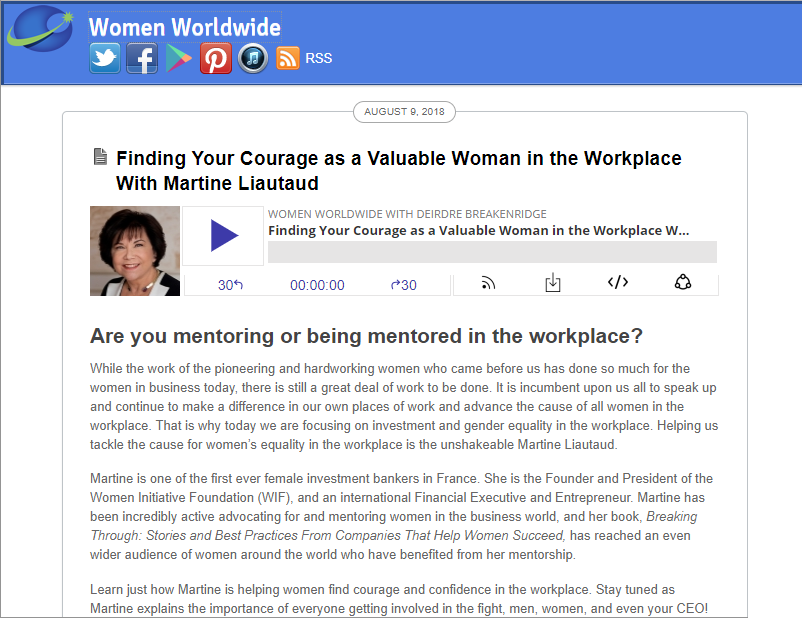
Task: Click the 00:00:00 elapsed time display
Action: pos(317,285)
